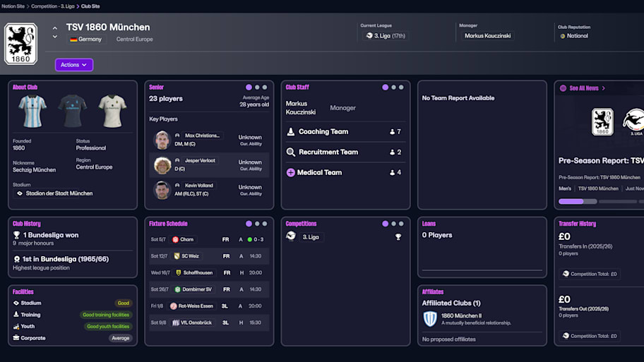Viewport: 644px width, 362px height.
Task: Click the Youth facility icon
Action: (16, 326)
